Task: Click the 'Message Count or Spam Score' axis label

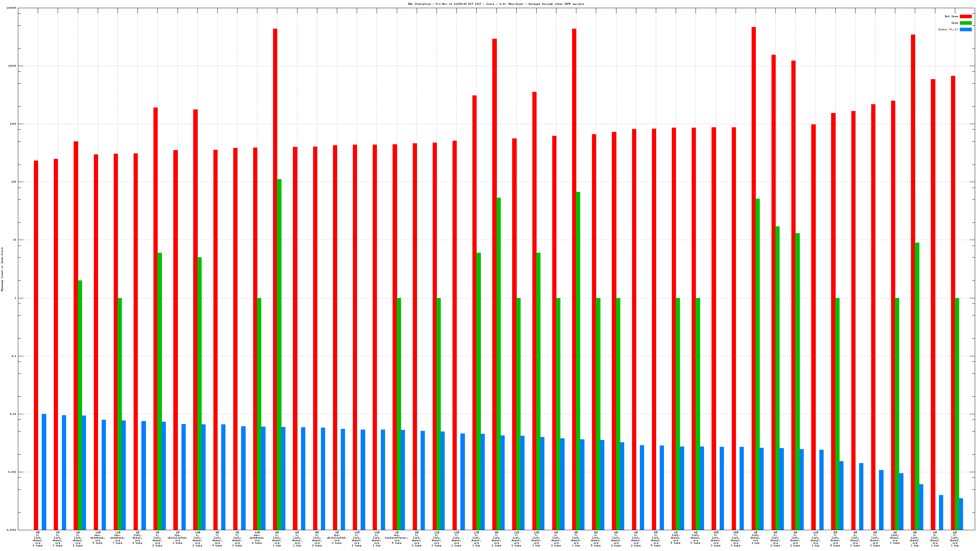Action: pos(2,269)
